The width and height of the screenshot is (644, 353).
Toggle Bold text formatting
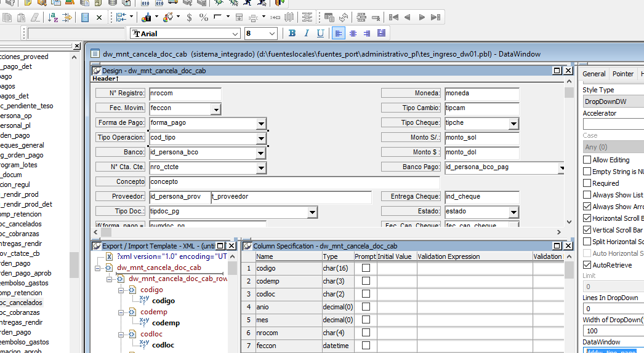coord(292,33)
